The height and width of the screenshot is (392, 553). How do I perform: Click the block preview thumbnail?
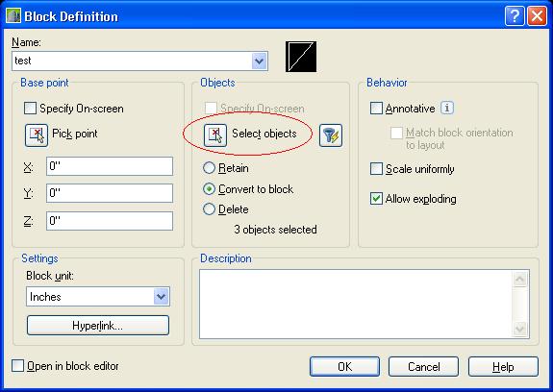pyautogui.click(x=301, y=57)
